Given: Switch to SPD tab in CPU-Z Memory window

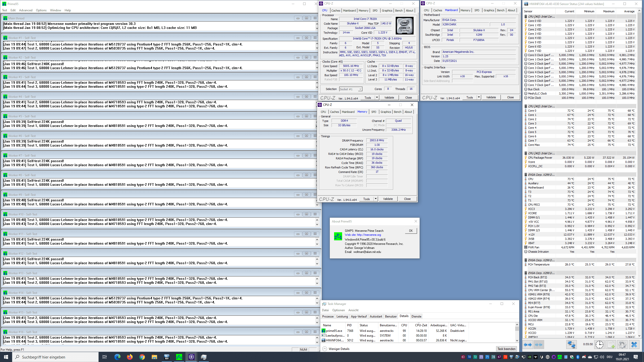Looking at the screenshot, I should pyautogui.click(x=374, y=112).
